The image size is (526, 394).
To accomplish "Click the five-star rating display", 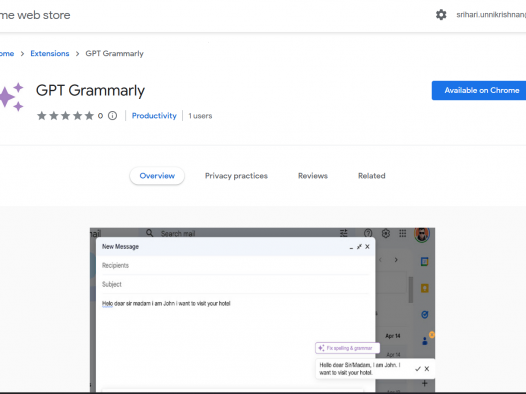I will (65, 116).
